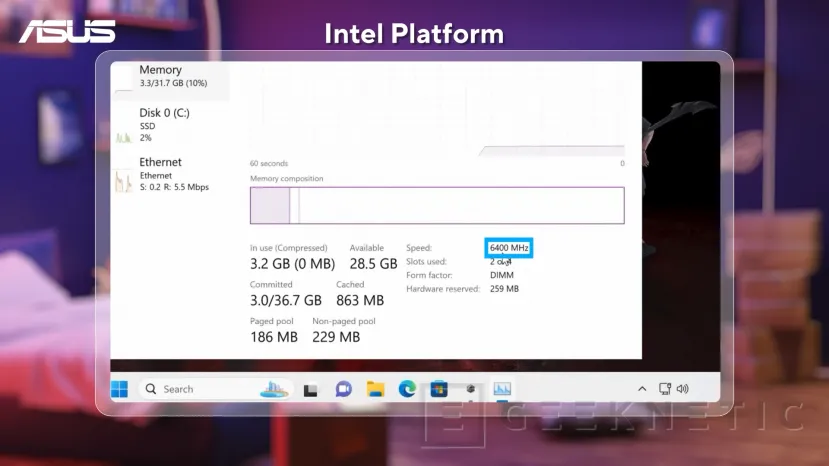Click the 6400 MHz speed value
This screenshot has height=466, width=829.
[x=509, y=248]
